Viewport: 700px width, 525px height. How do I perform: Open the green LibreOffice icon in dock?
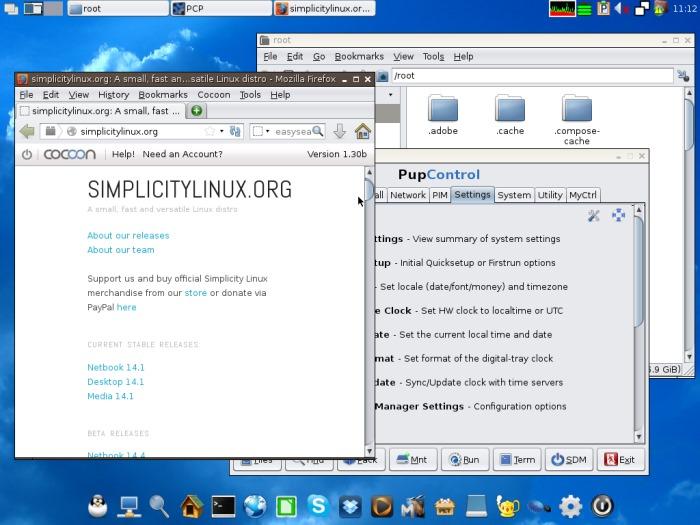[x=287, y=506]
